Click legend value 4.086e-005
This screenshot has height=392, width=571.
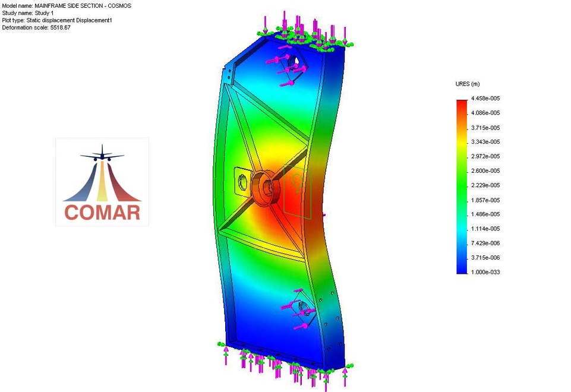pyautogui.click(x=485, y=113)
